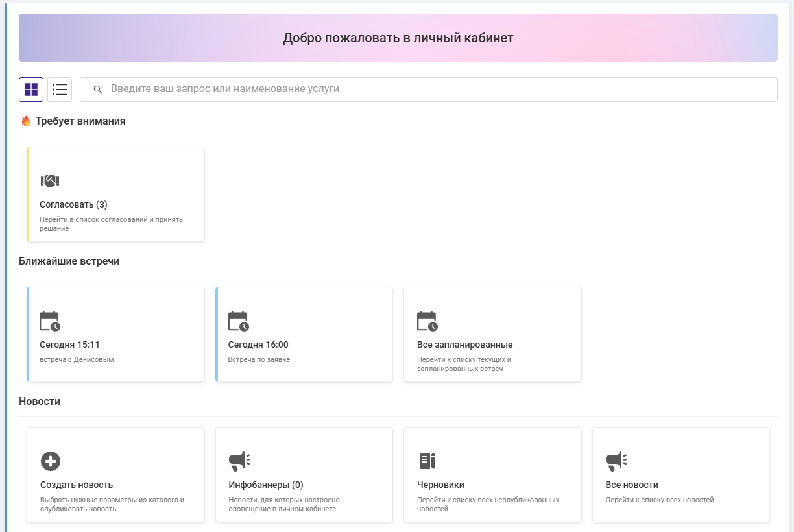The image size is (794, 532).
Task: Click the megaphone icon for Все новости
Action: point(616,461)
